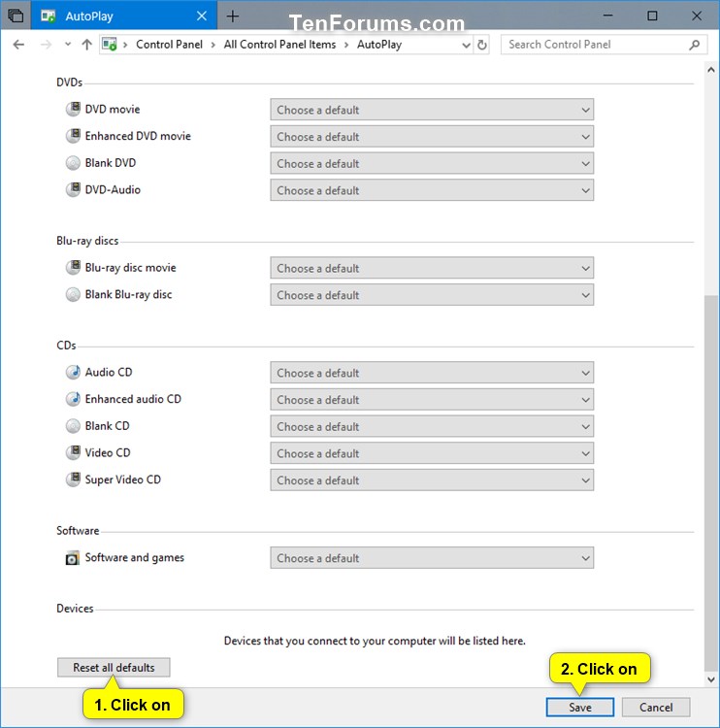Click the Software and games label
Viewport: 720px width, 728px height.
click(135, 557)
